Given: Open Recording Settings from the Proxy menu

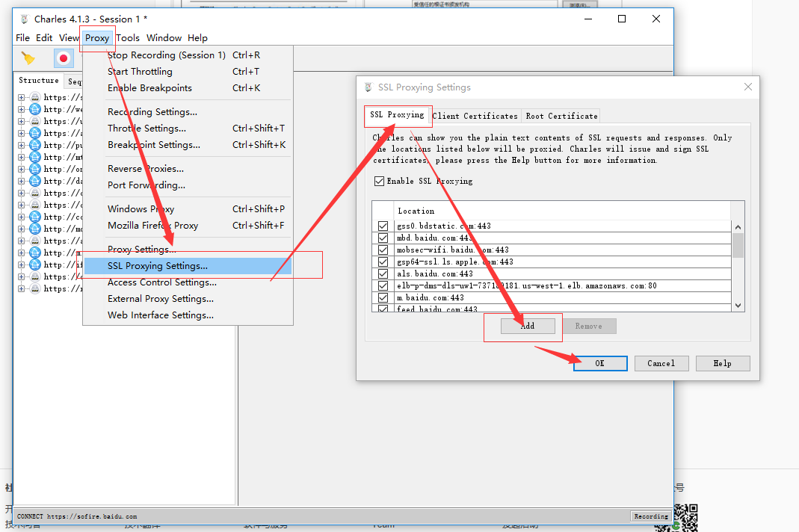Looking at the screenshot, I should [188, 111].
